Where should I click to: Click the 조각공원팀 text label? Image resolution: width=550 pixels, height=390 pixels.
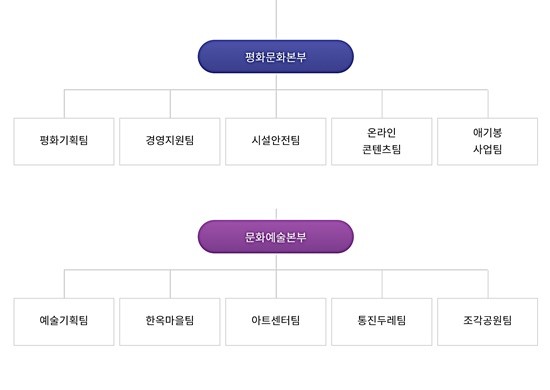(488, 320)
